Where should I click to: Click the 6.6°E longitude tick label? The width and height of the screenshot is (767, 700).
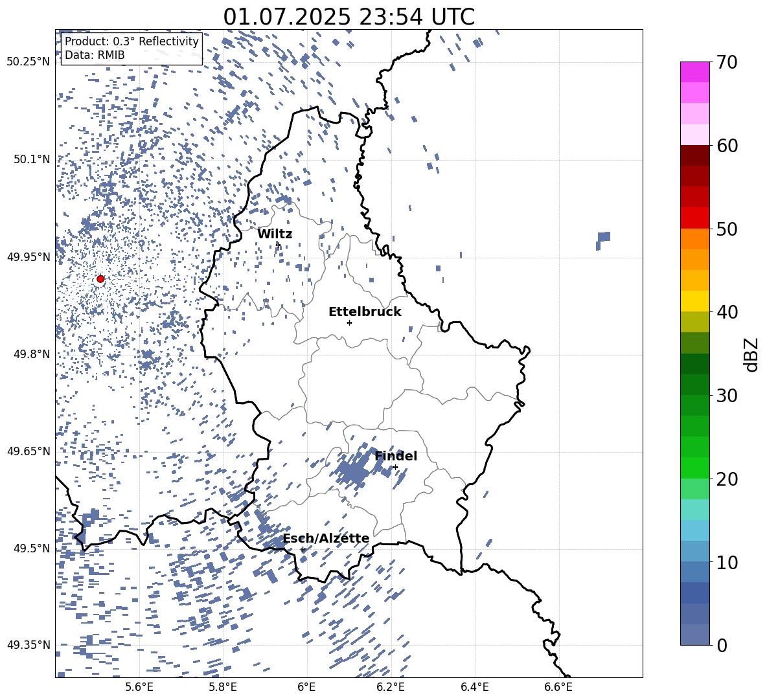558,687
